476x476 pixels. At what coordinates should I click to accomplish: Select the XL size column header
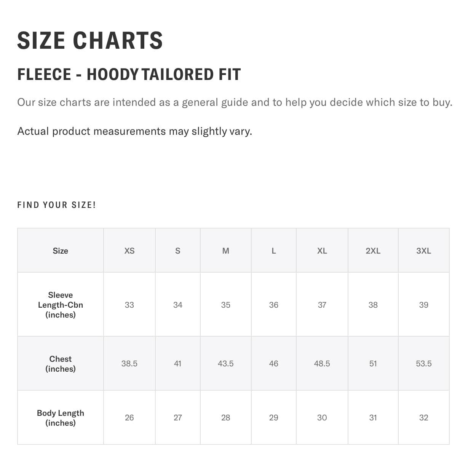[x=322, y=251]
